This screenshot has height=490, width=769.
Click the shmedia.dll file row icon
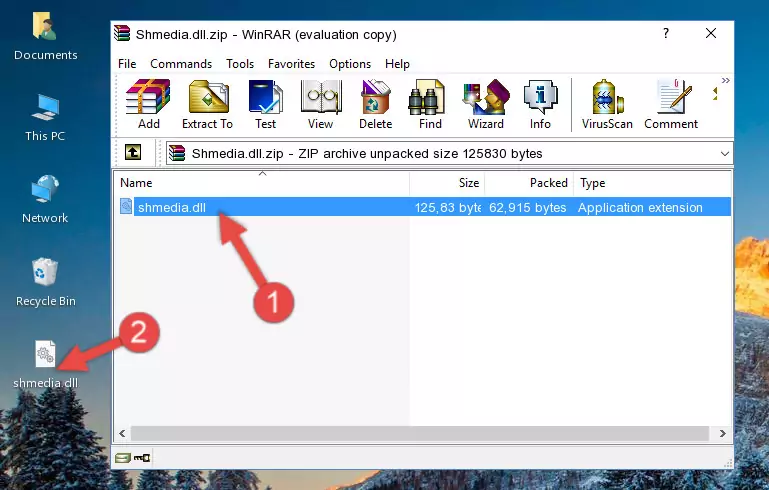coord(126,206)
